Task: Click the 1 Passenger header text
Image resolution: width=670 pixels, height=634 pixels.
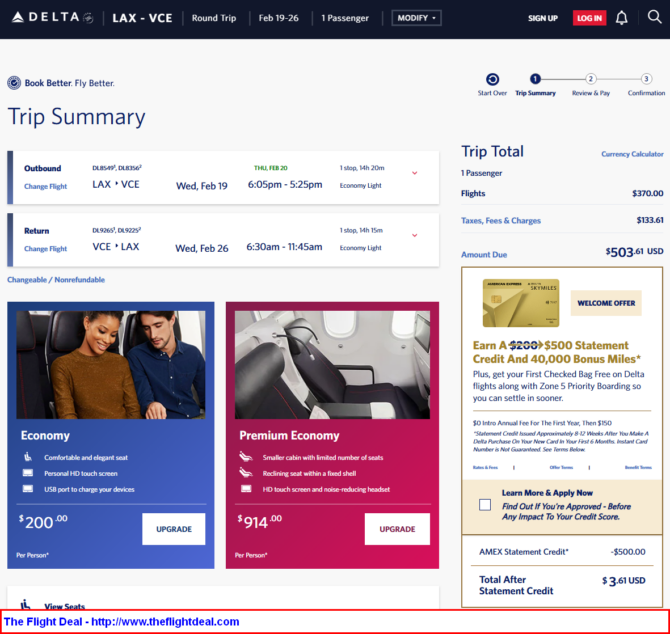Action: [x=345, y=18]
